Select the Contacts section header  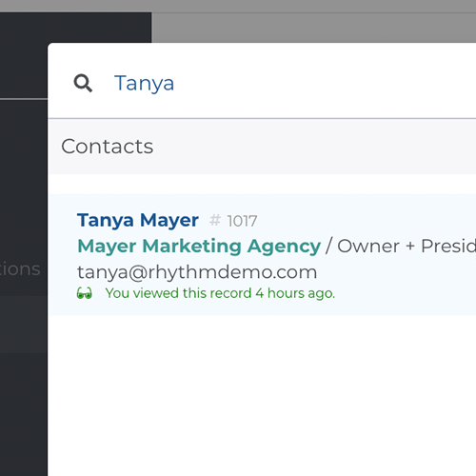(x=262, y=147)
